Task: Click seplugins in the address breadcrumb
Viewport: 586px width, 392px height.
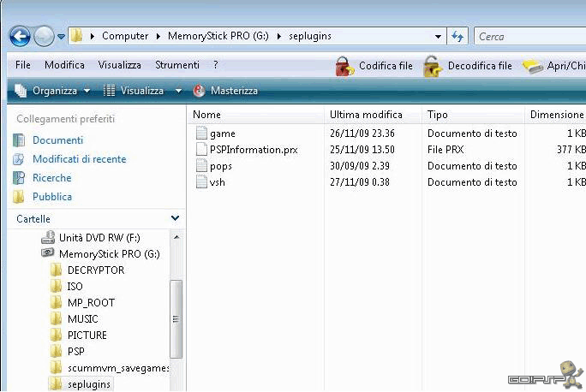Action: click(x=310, y=36)
